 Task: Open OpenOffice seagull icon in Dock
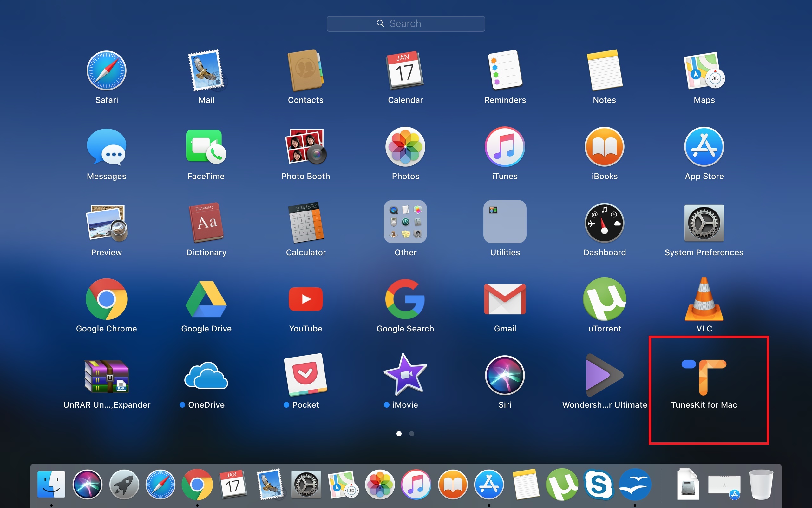635,485
